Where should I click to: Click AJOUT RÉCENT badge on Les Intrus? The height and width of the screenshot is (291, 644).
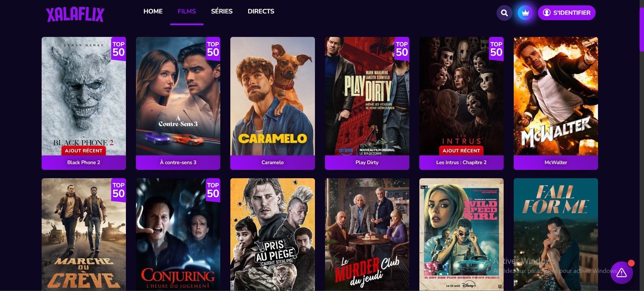[x=461, y=151]
